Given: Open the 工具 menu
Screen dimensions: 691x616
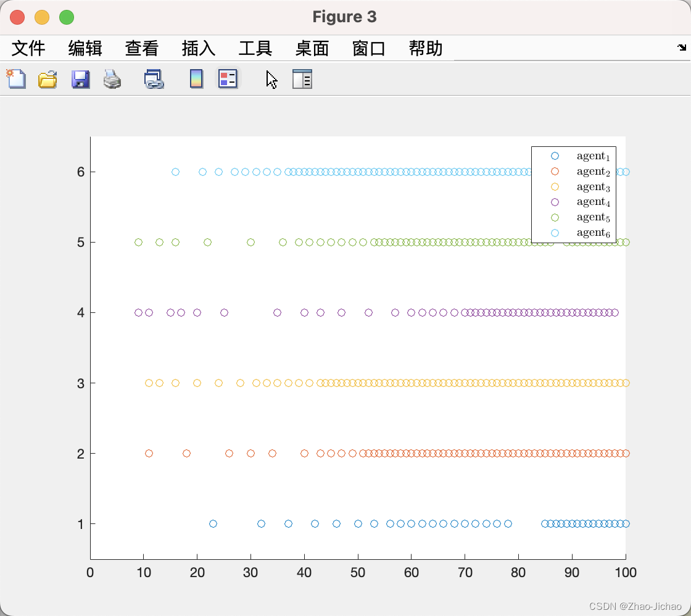Looking at the screenshot, I should [x=255, y=48].
